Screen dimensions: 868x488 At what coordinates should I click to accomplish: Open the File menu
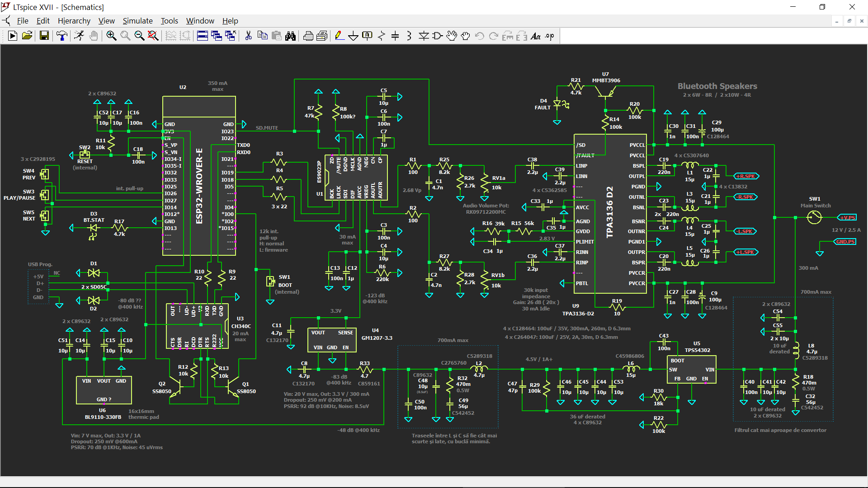(23, 21)
